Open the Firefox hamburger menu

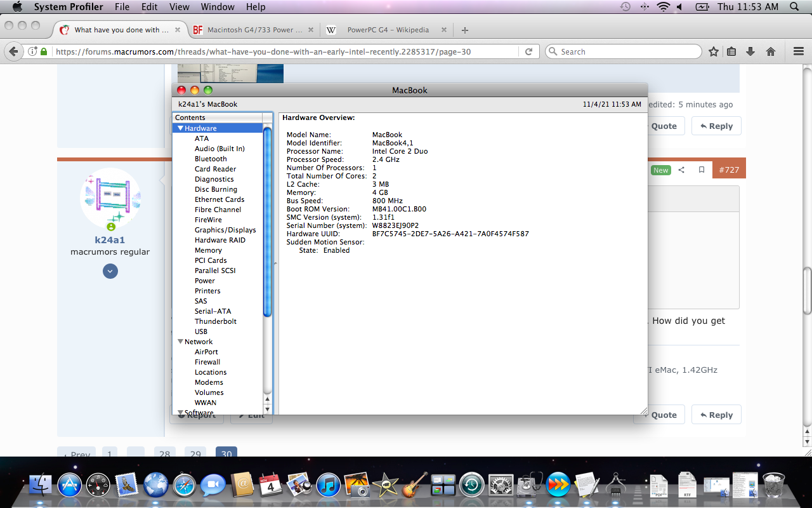(798, 51)
